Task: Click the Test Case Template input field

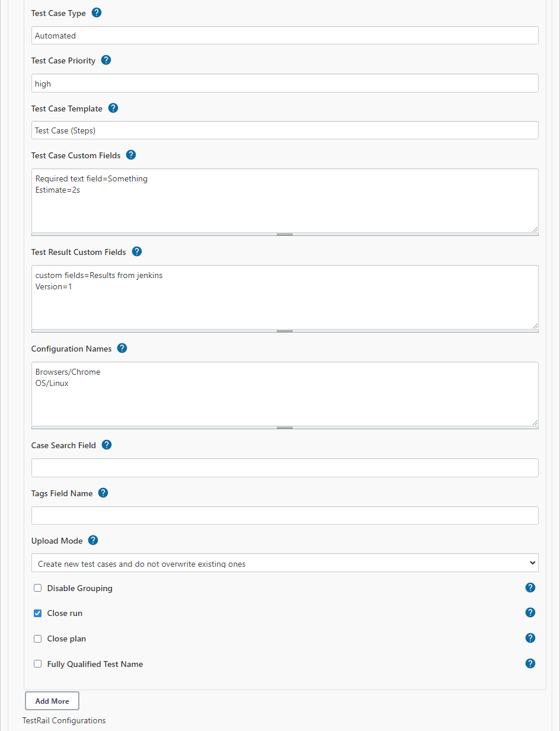Action: tap(285, 130)
